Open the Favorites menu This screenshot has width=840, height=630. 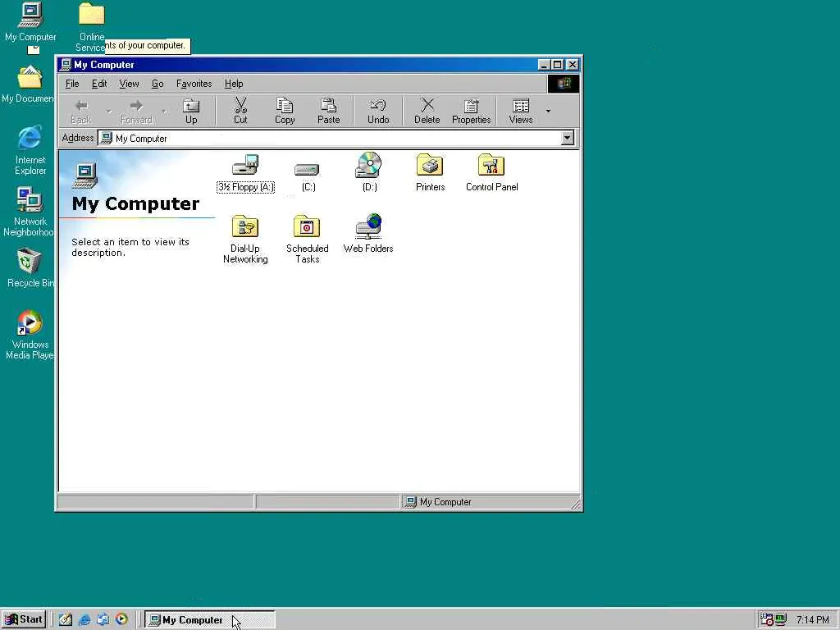tap(194, 84)
